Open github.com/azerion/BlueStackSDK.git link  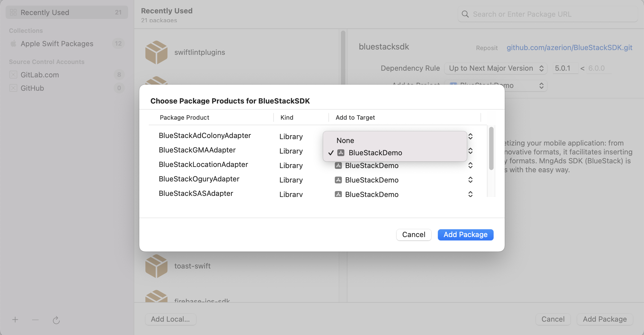[x=569, y=48]
